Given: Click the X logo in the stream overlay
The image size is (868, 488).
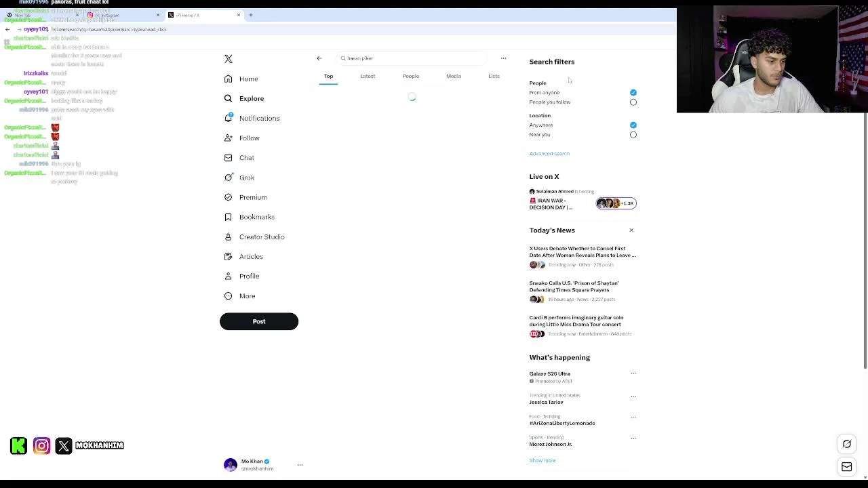Looking at the screenshot, I should [x=64, y=445].
